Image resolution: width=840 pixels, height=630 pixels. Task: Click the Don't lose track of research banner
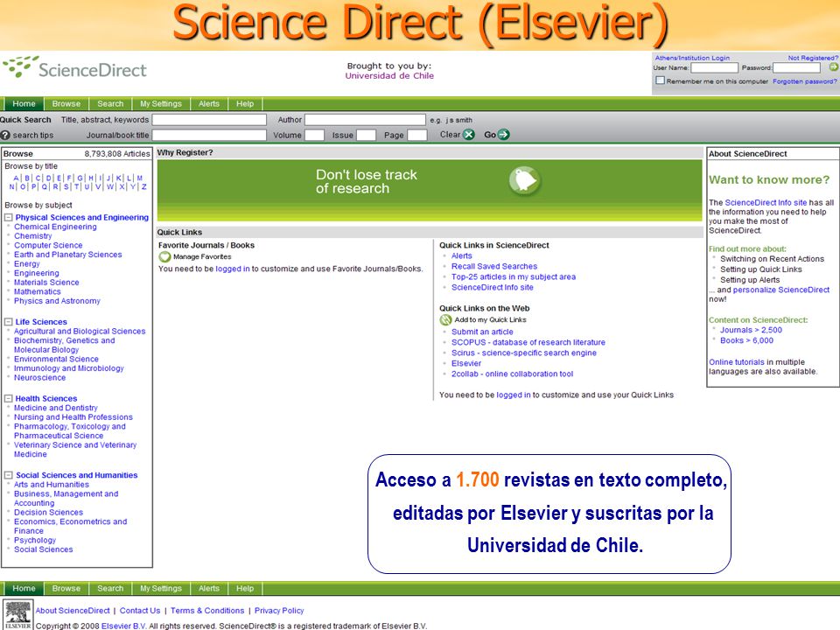429,190
